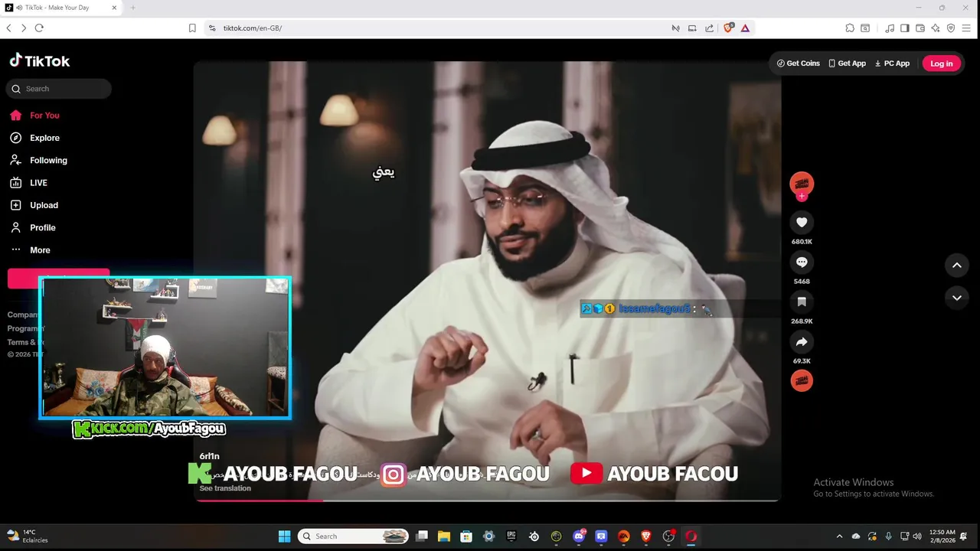Skip to the next video with the down arrow

click(956, 298)
